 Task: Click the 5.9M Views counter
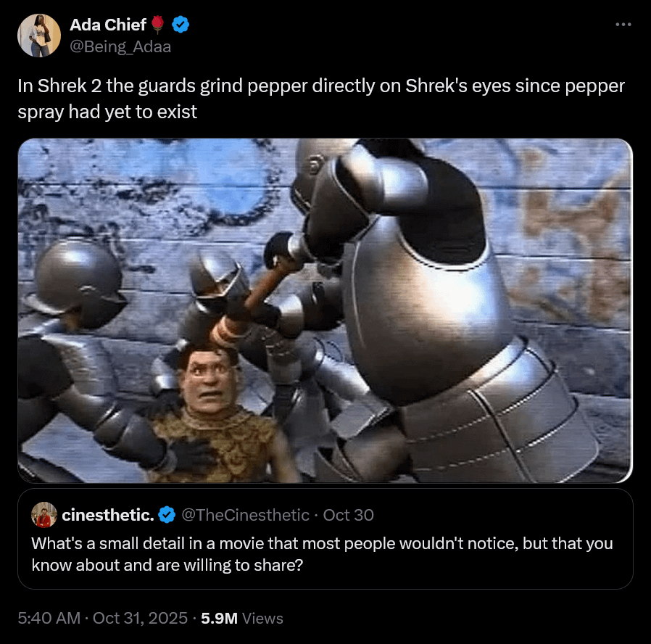click(242, 618)
